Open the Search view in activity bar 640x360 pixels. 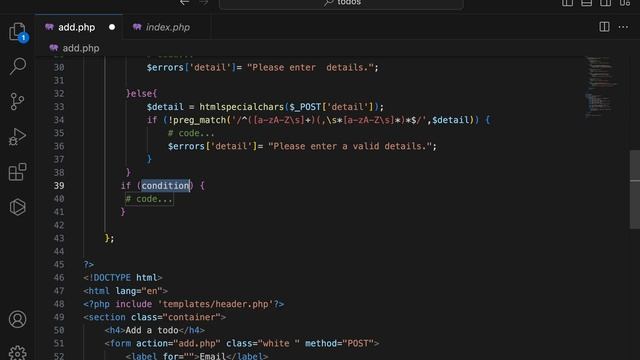[18, 66]
